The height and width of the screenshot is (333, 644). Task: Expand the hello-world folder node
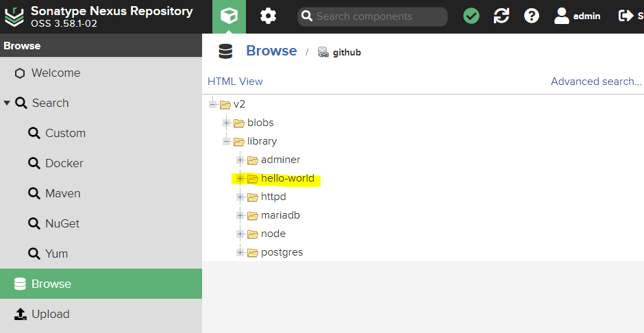240,179
